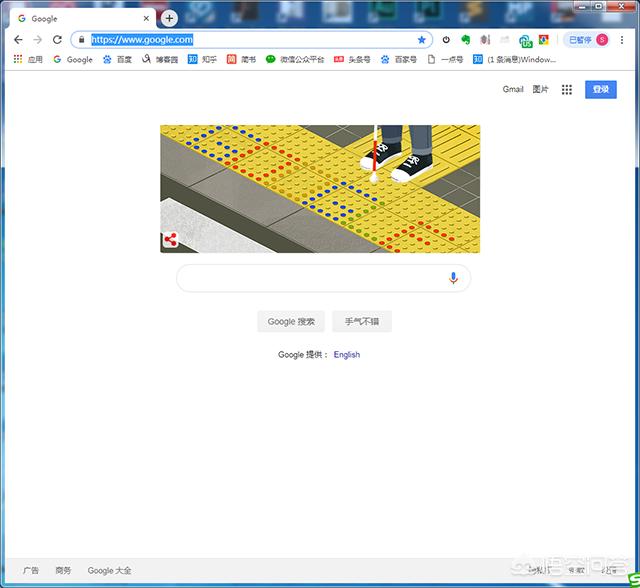Open the Baidu (百度) bookmark
The image size is (640, 588).
coord(117,59)
